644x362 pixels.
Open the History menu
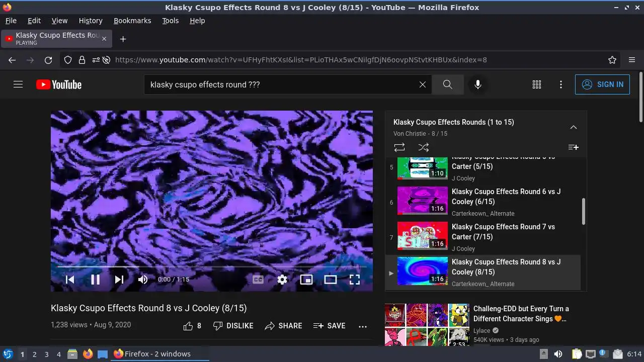[91, 21]
